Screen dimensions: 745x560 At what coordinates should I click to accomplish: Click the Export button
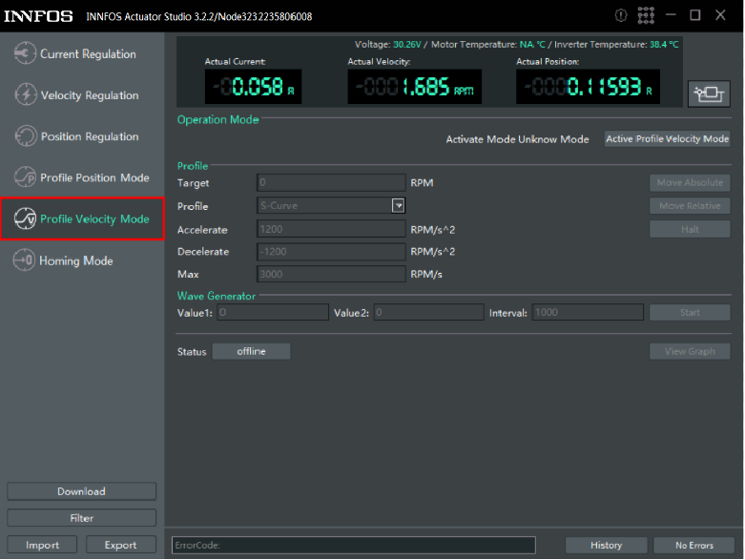120,545
